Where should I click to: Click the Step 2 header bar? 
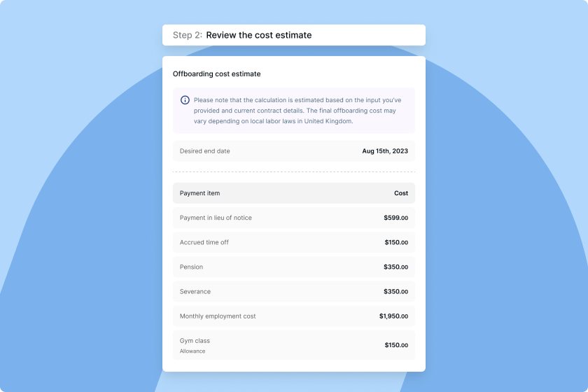(x=293, y=35)
